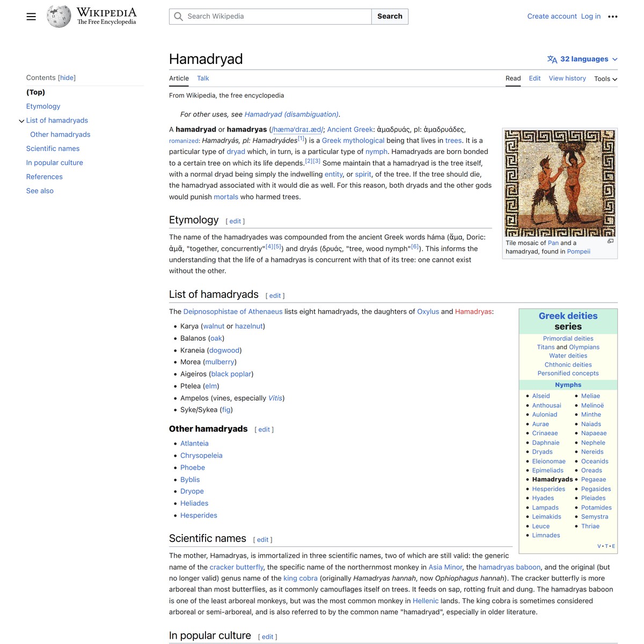644x644 pixels.
Task: Log in to Wikipedia
Action: (x=591, y=16)
